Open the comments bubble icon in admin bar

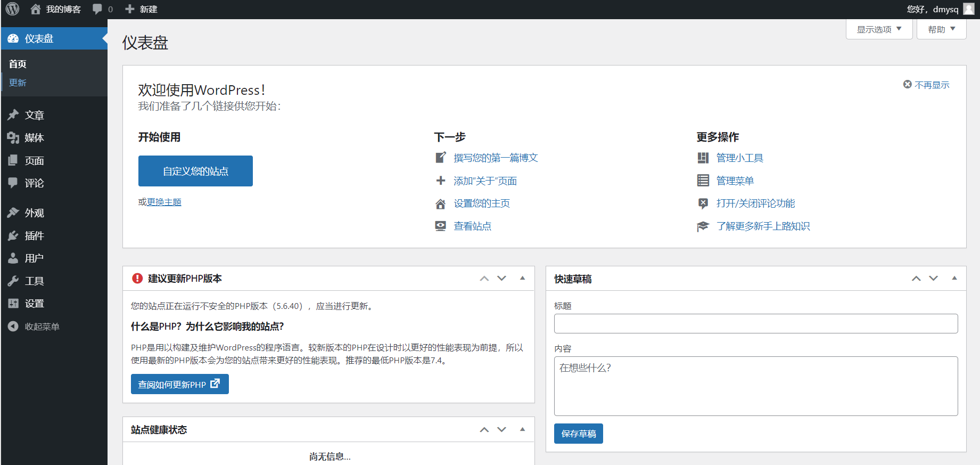97,9
